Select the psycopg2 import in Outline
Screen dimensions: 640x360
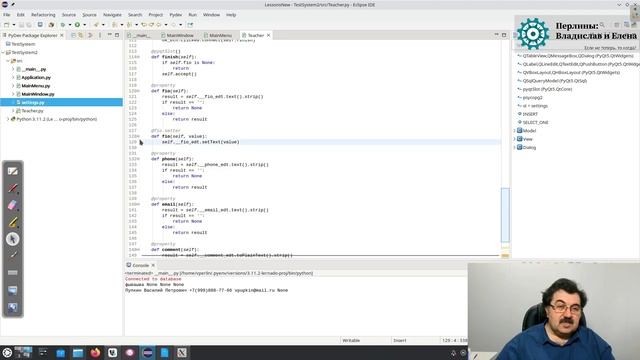point(532,98)
